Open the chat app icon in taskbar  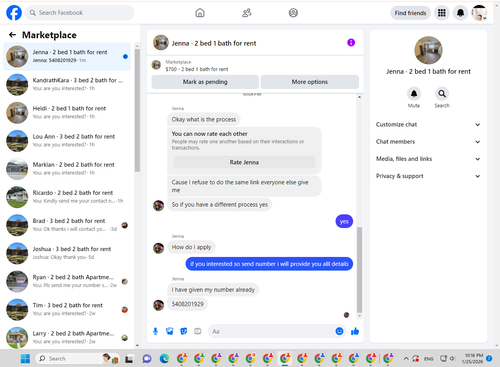tap(147, 359)
